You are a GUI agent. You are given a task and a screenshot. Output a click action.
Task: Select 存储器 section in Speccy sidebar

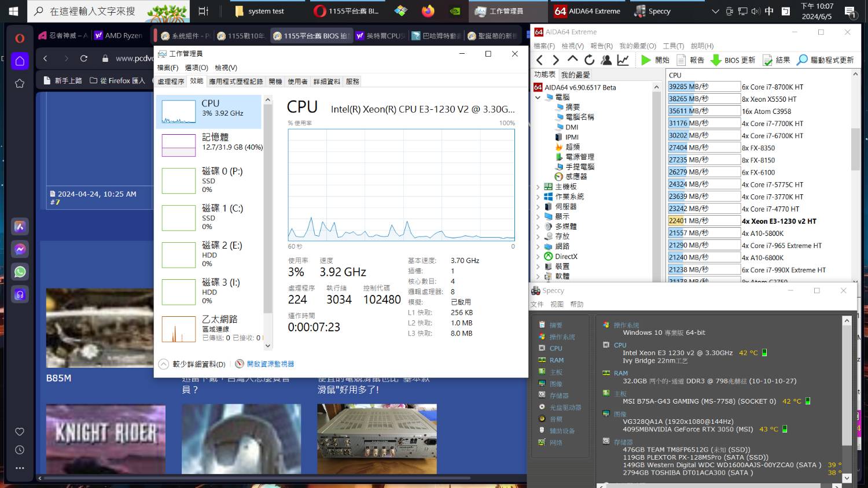pos(559,395)
